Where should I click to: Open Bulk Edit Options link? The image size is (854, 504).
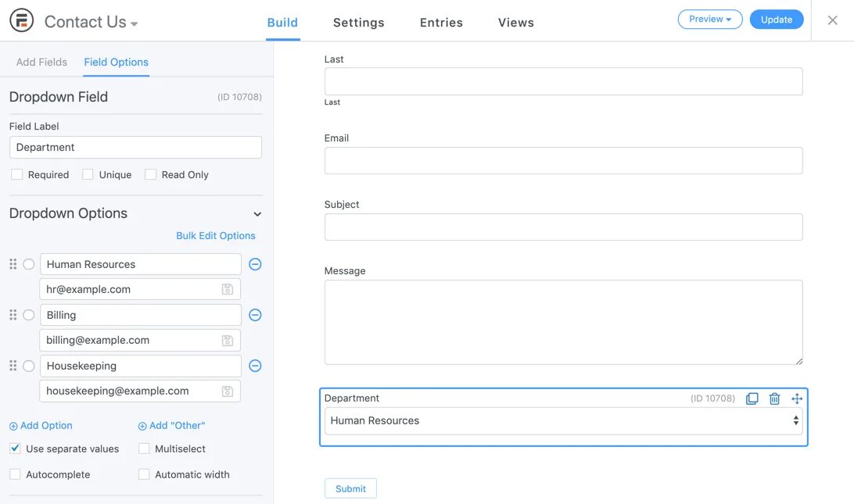click(216, 235)
